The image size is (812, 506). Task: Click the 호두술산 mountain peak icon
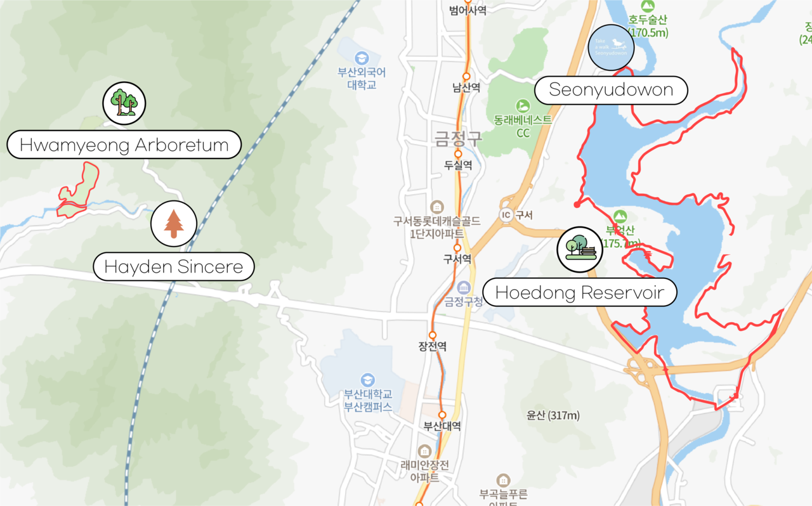tap(647, 6)
